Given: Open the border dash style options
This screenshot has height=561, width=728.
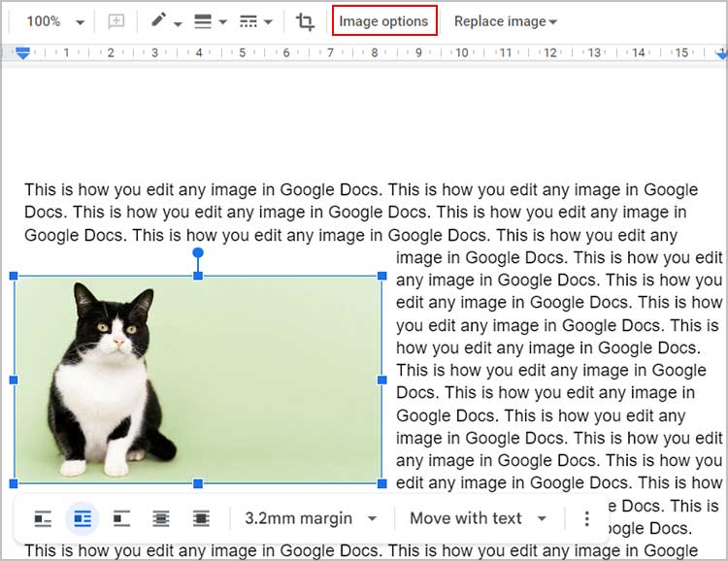Looking at the screenshot, I should point(255,21).
